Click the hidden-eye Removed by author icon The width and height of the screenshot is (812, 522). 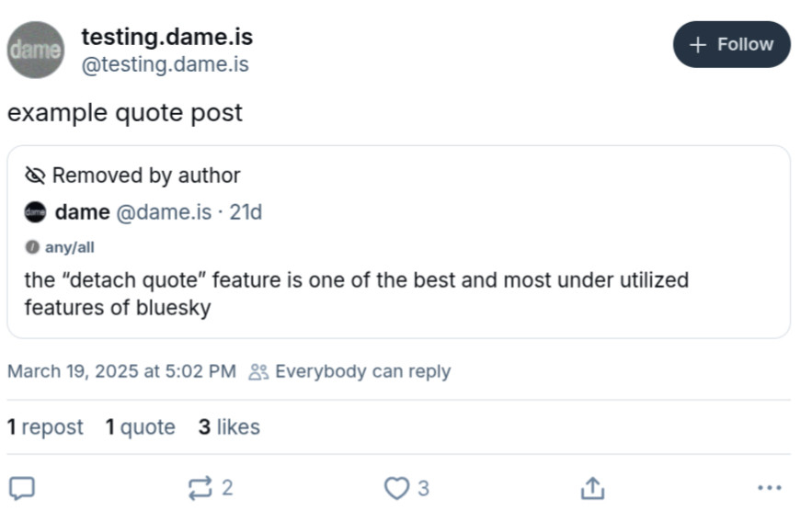[x=35, y=176]
